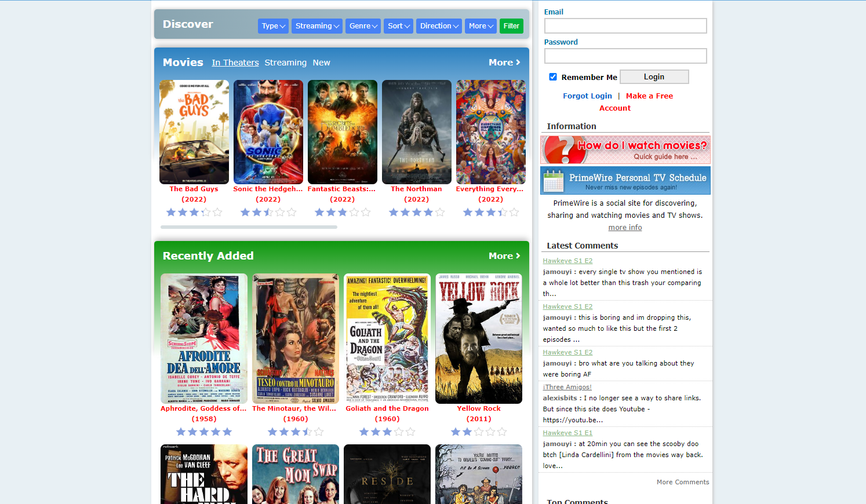Image resolution: width=866 pixels, height=504 pixels.
Task: Open The Minotaur poster
Action: click(296, 339)
